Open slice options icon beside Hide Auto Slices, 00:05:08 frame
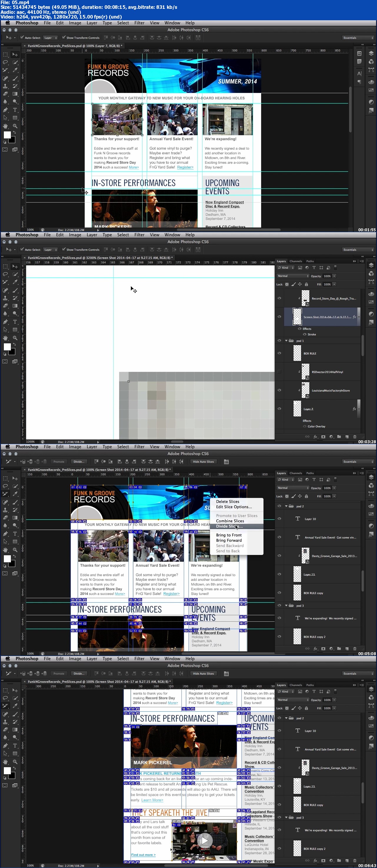This screenshot has height=868, width=377. point(226,462)
